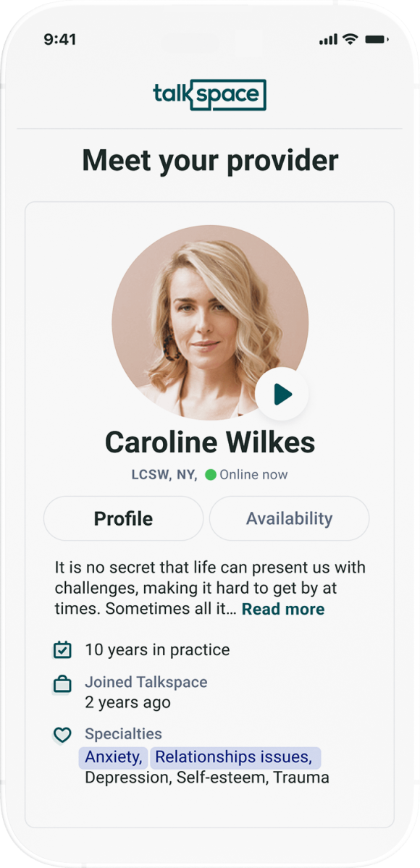Open Caroline Wilkes profile photo
This screenshot has height=868, width=420.
(x=210, y=323)
